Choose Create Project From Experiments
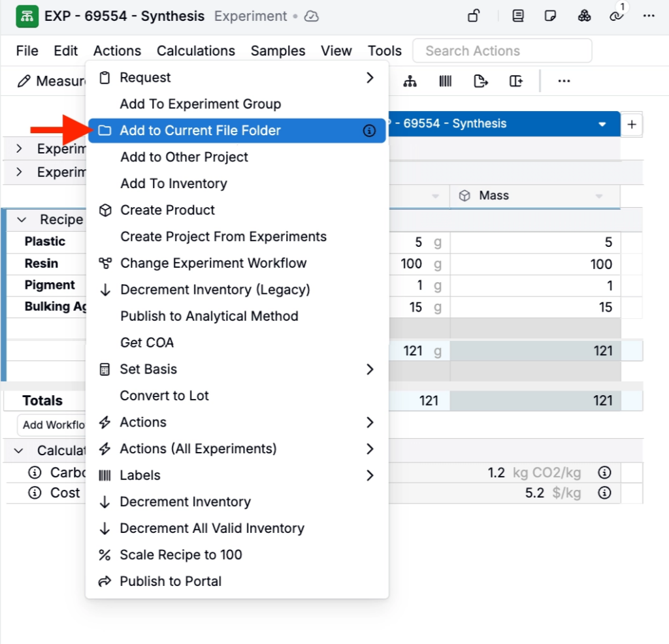This screenshot has height=644, width=669. 237,236
